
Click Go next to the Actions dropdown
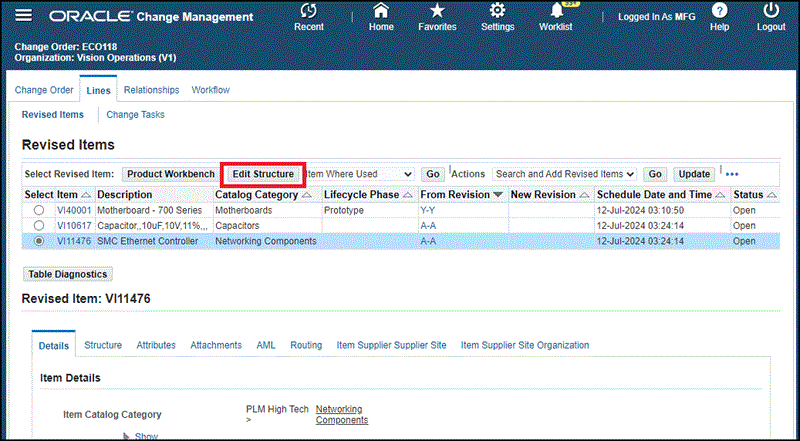pyautogui.click(x=655, y=174)
